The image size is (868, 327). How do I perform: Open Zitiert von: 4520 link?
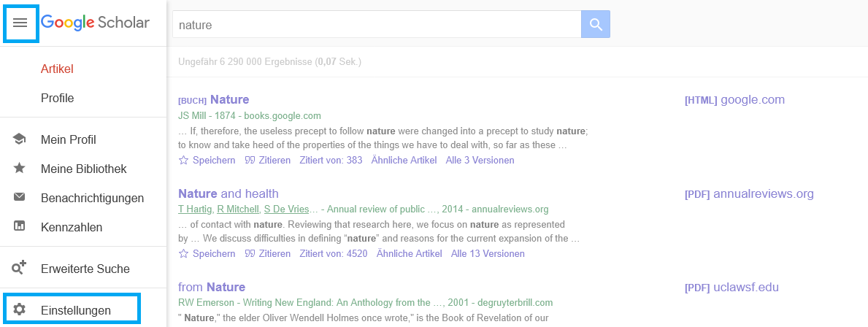pyautogui.click(x=334, y=254)
